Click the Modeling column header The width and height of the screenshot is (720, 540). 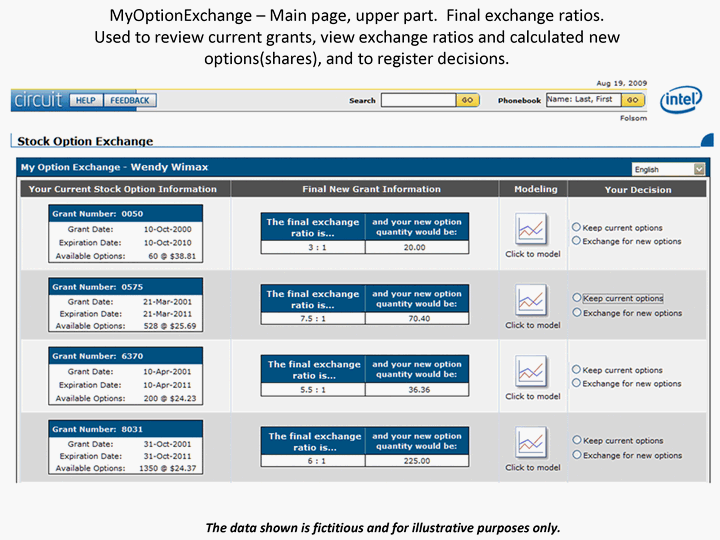click(x=535, y=189)
